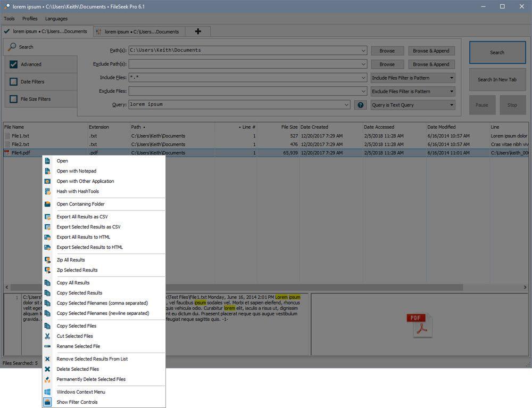This screenshot has height=408, width=532.
Task: Click the Pause button
Action: click(482, 105)
